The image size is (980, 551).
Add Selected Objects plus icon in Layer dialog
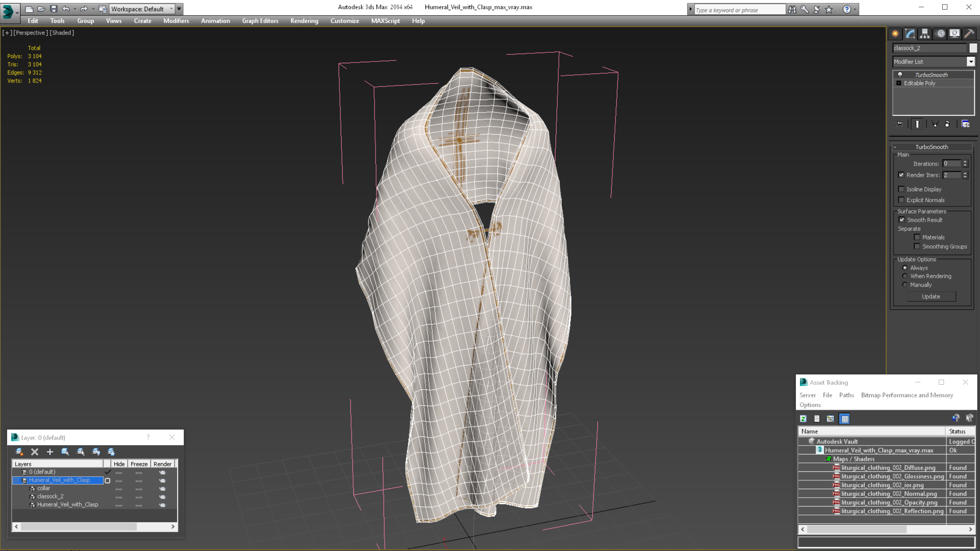coord(50,452)
